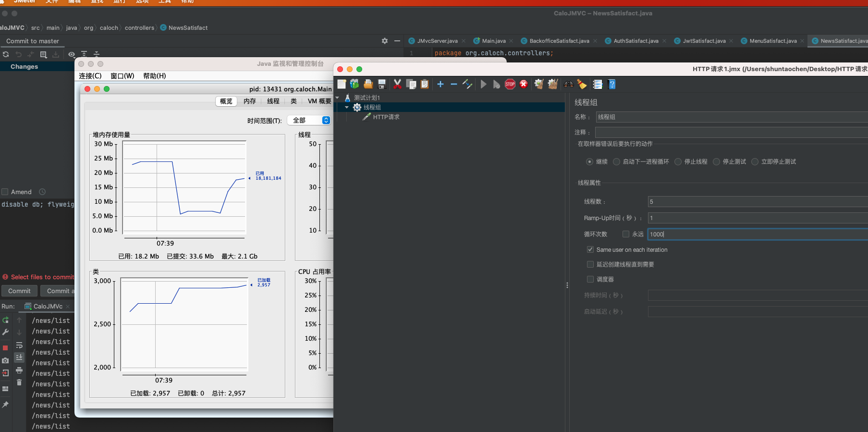The height and width of the screenshot is (432, 868).
Task: Click the Changelist icon in Commit toolbar
Action: (43, 54)
